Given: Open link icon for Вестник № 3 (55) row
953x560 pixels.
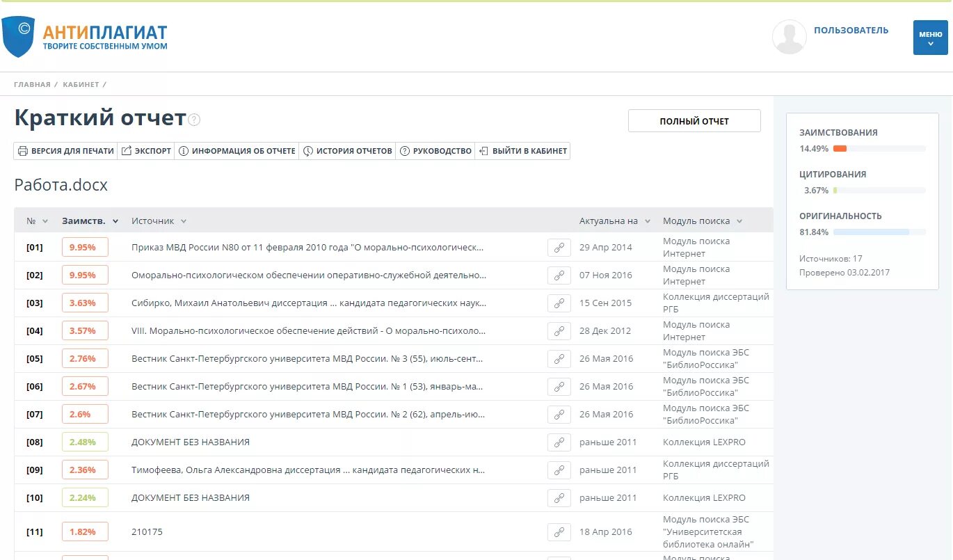Looking at the screenshot, I should point(559,359).
